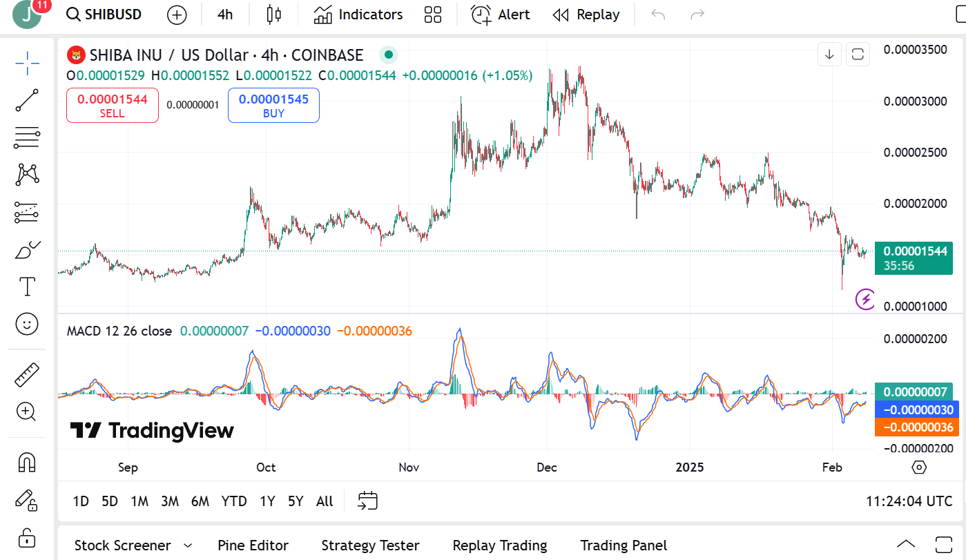Click the Dec label on time axis
The width and height of the screenshot is (966, 560).
547,467
